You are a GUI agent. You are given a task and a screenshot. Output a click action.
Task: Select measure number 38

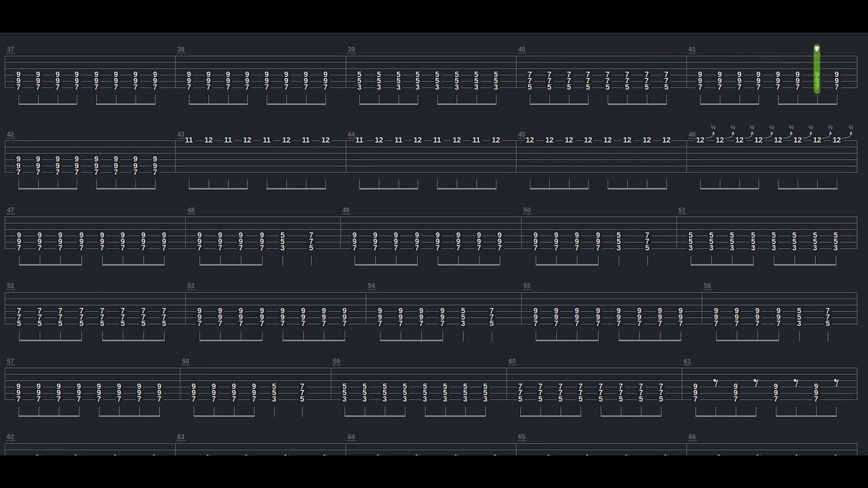click(x=181, y=49)
